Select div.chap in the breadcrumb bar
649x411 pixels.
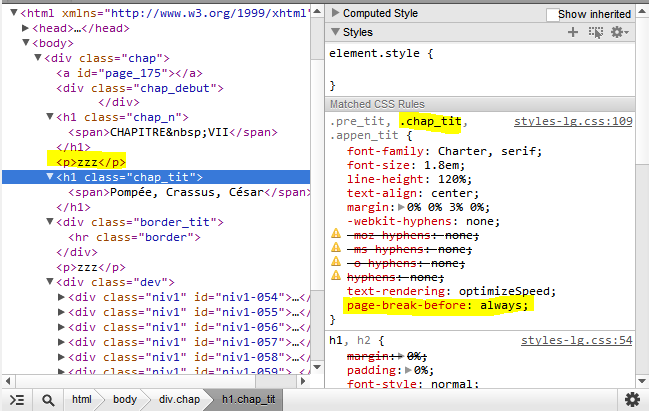click(x=179, y=399)
